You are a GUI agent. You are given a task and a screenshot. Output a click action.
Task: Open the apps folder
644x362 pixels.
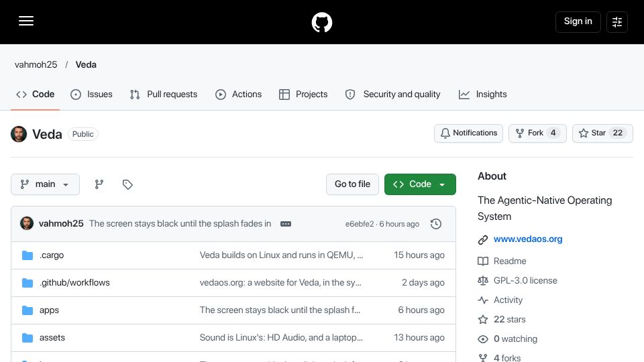pos(49,310)
